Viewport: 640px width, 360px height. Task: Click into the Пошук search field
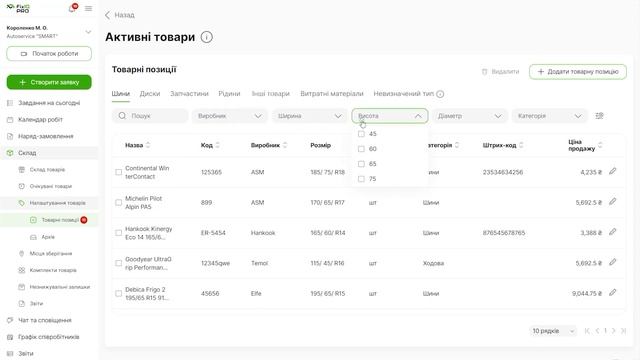[x=150, y=116]
